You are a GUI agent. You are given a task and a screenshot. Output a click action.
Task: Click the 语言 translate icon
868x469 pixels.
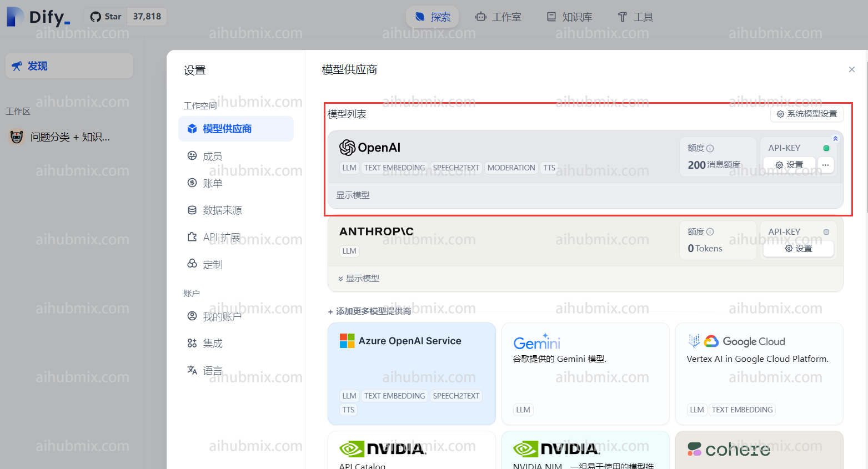pyautogui.click(x=192, y=370)
